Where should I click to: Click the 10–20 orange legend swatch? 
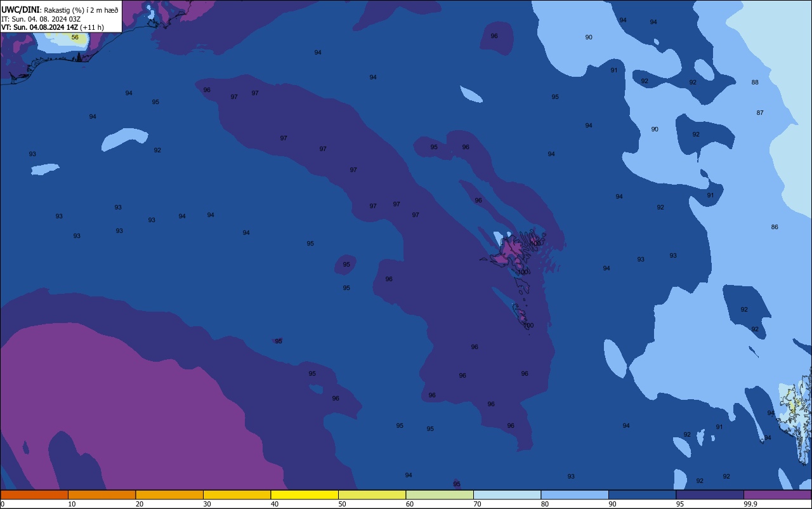coord(101,494)
